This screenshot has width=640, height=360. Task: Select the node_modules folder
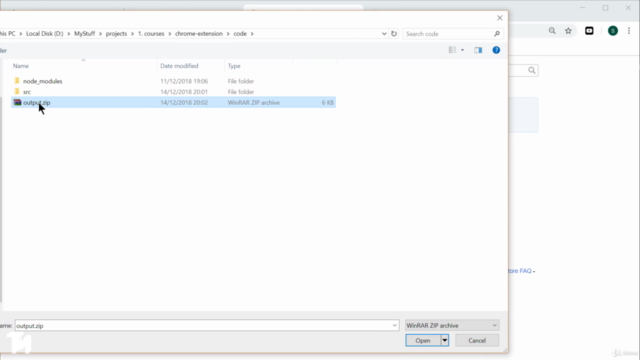point(42,81)
